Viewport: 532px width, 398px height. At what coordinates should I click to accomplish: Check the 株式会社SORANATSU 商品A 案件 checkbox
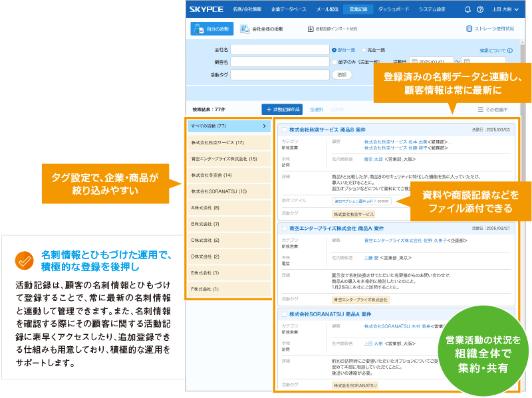[x=285, y=314]
